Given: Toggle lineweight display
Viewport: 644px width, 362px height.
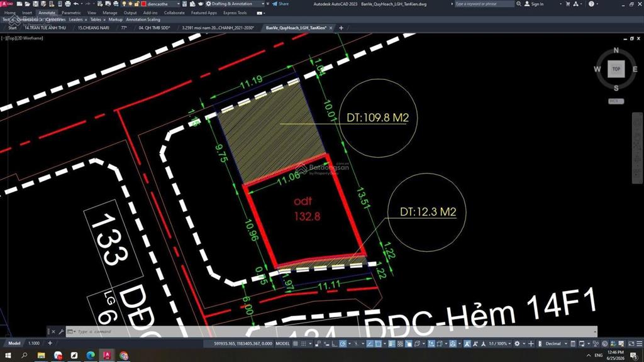Looking at the screenshot, I should coord(391,344).
